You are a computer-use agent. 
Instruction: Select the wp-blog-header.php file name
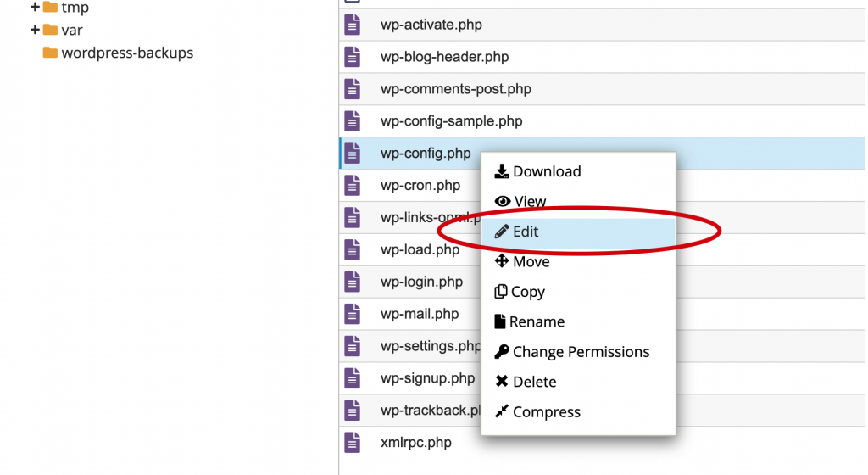coord(444,57)
